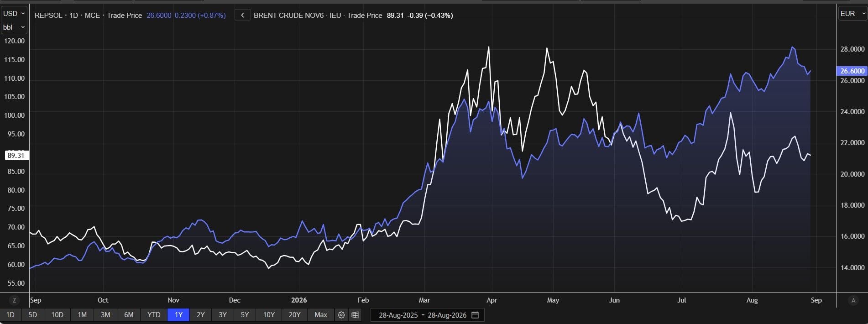Image resolution: width=868 pixels, height=324 pixels.
Task: Select the YTD time range
Action: pyautogui.click(x=154, y=315)
